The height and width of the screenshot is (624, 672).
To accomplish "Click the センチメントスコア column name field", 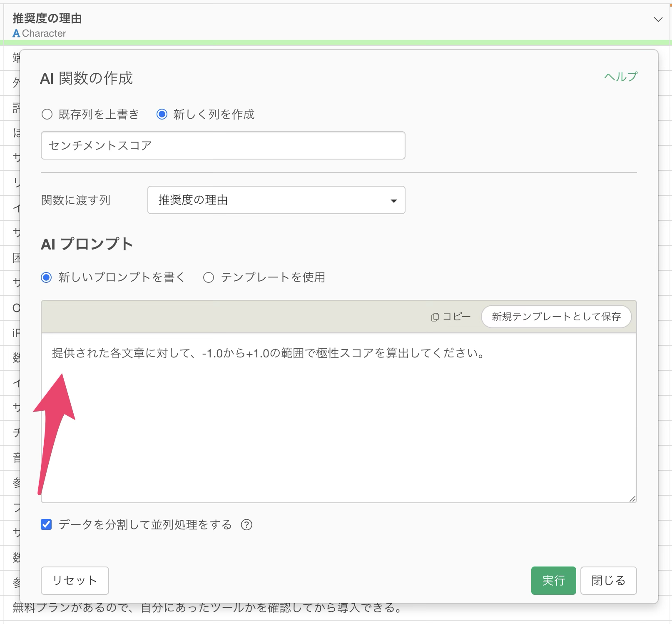I will 223,145.
